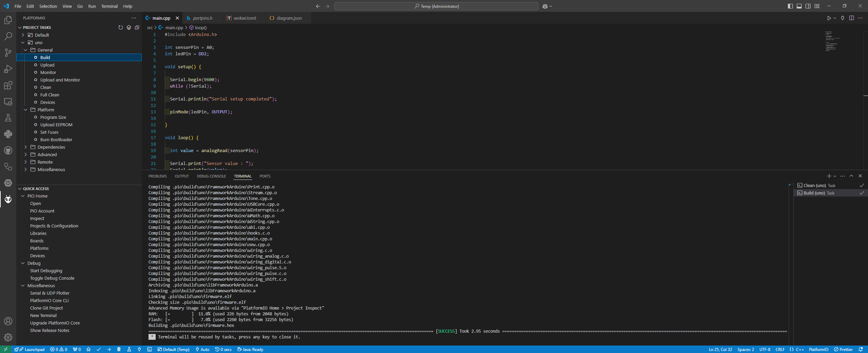Expand the Advanced task folder
The width and height of the screenshot is (868, 353).
pyautogui.click(x=25, y=154)
